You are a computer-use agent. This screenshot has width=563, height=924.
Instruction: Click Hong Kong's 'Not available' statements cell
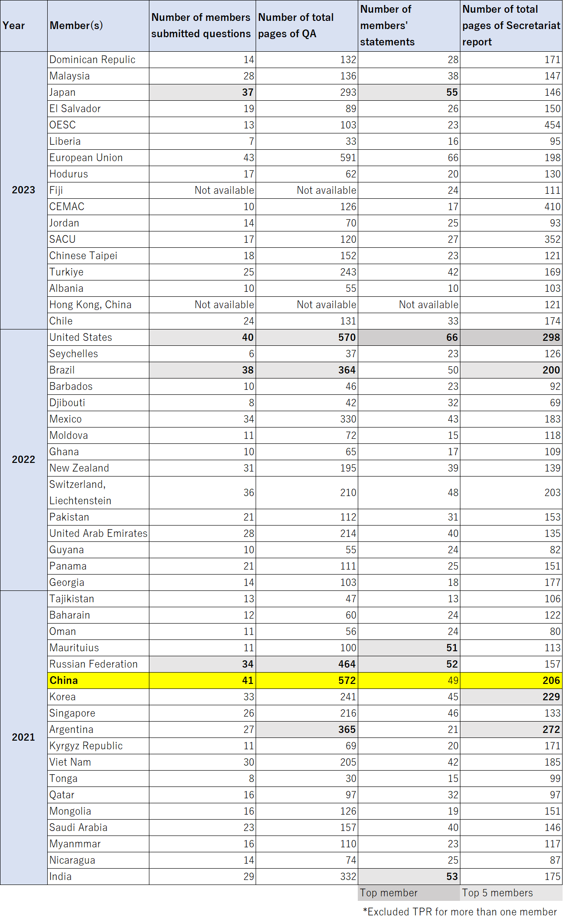coord(409,305)
